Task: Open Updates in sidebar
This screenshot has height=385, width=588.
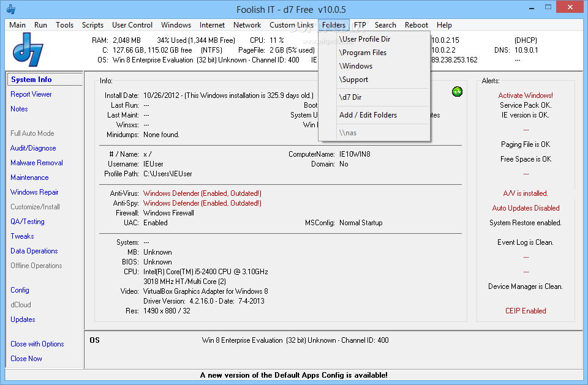Action: click(23, 320)
